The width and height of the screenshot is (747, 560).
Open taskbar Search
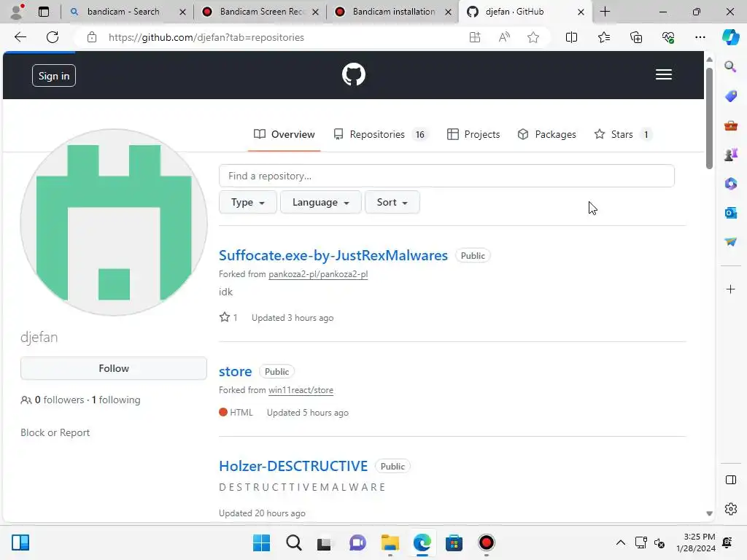click(x=293, y=542)
